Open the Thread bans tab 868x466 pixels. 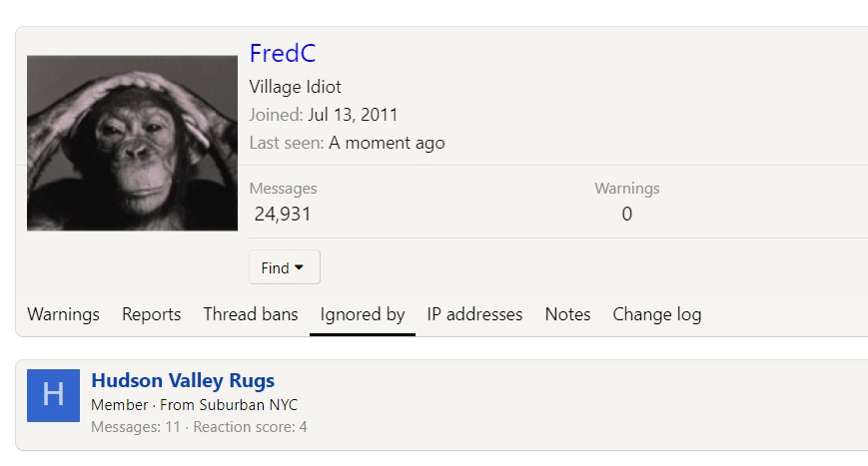click(x=251, y=314)
